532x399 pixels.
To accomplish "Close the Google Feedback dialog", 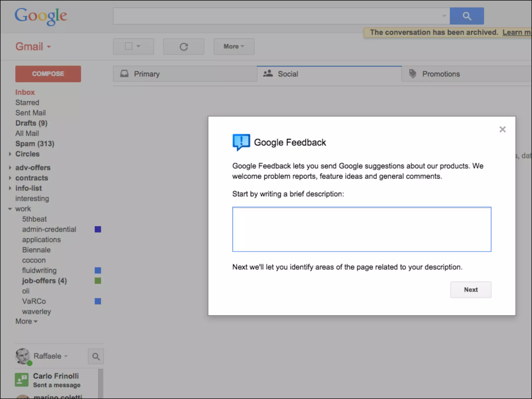I will [x=502, y=129].
